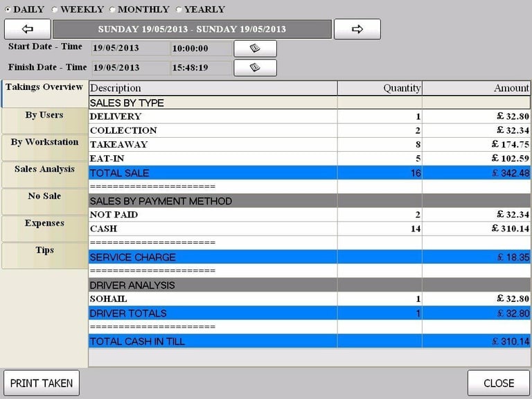Open the Expenses tab
This screenshot has height=399, width=532.
pyautogui.click(x=44, y=229)
